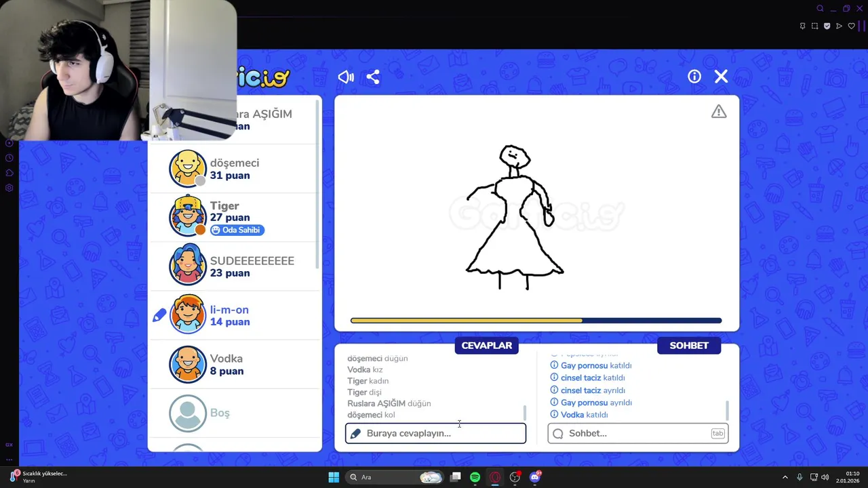Screen dimensions: 868x488
Task: Open the browser sidebar settings gear
Action: pyautogui.click(x=9, y=188)
